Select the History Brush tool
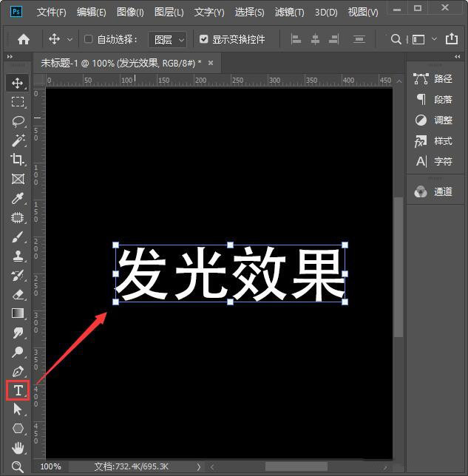468x476 pixels. pos(18,275)
